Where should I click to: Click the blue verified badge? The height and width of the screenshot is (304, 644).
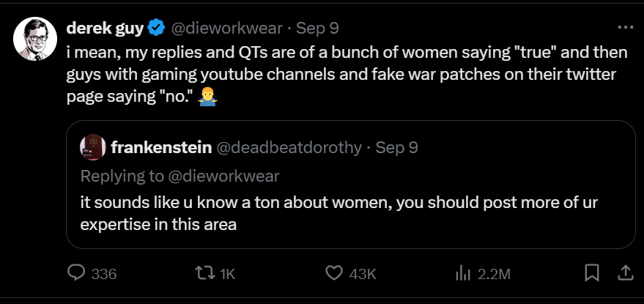(155, 29)
